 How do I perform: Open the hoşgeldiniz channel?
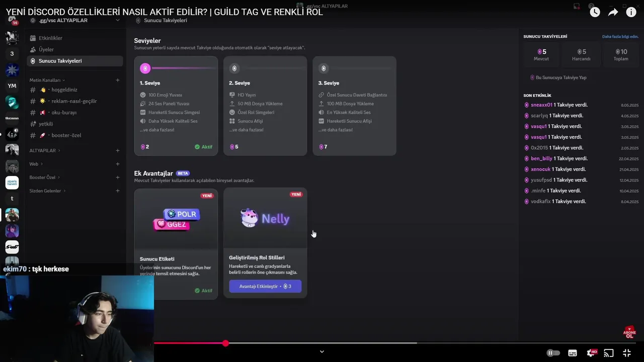pyautogui.click(x=74, y=89)
